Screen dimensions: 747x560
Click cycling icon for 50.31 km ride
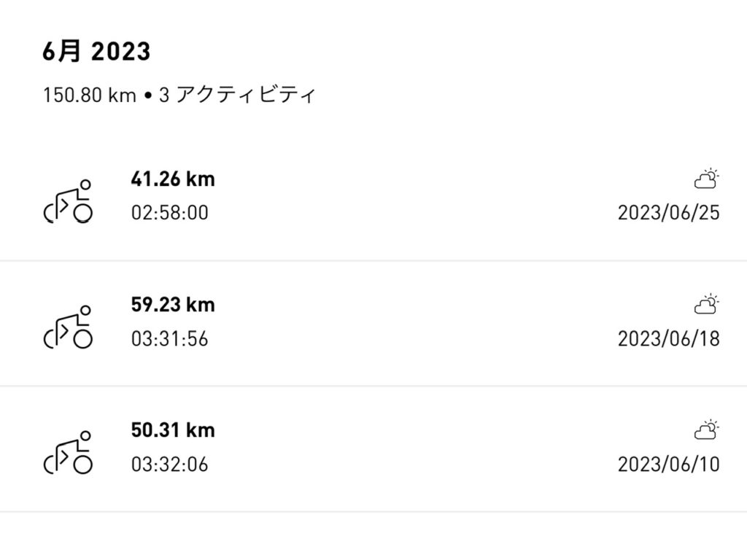(69, 454)
